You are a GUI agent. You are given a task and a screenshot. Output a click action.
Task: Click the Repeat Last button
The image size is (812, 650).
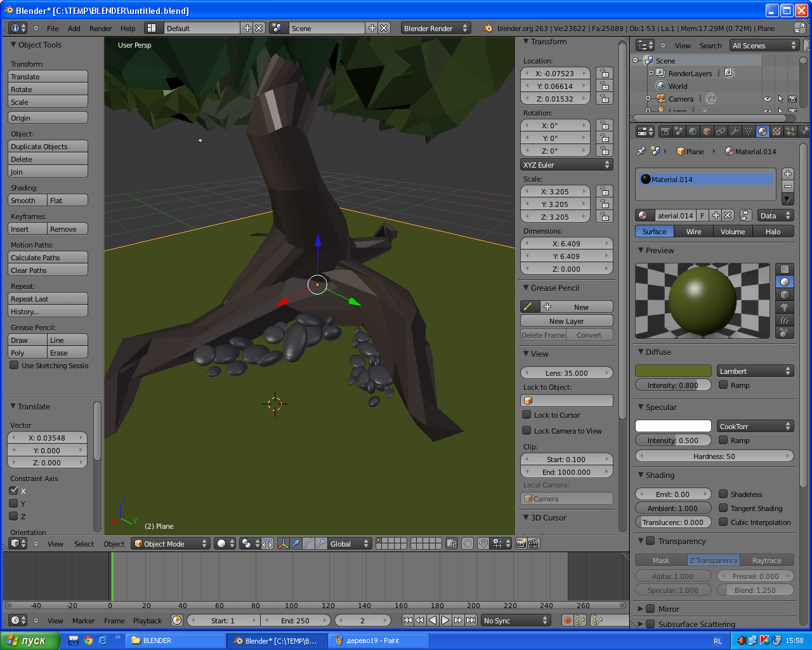48,298
